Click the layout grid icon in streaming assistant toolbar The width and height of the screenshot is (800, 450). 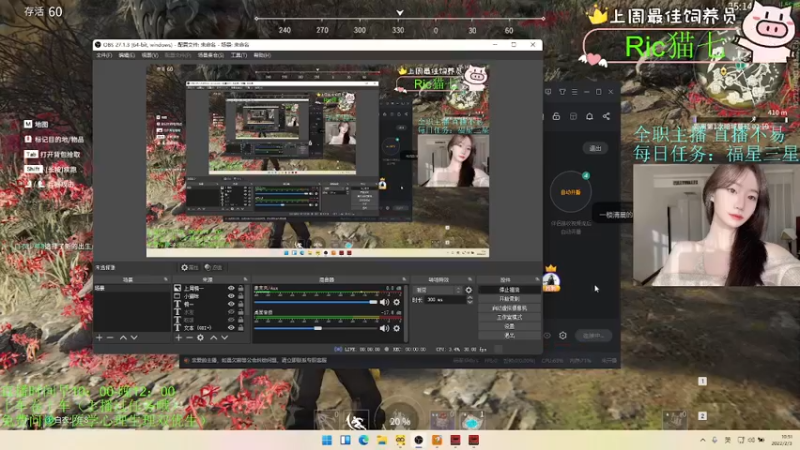(573, 116)
